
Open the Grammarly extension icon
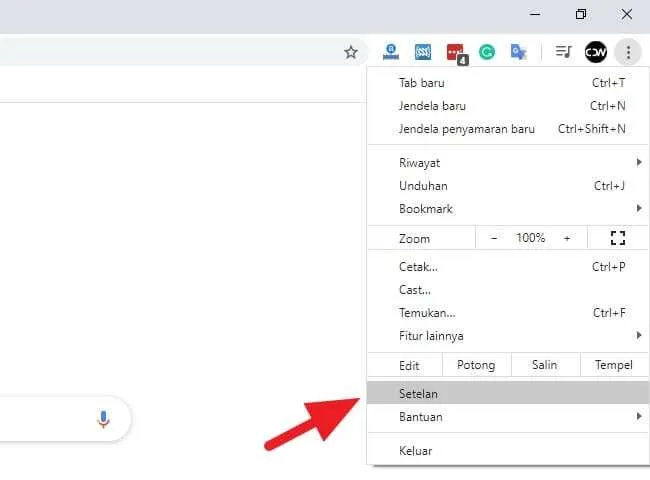(487, 52)
